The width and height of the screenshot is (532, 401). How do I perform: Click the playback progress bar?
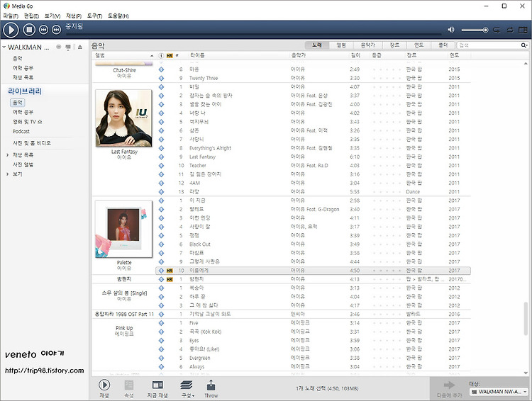(x=254, y=34)
